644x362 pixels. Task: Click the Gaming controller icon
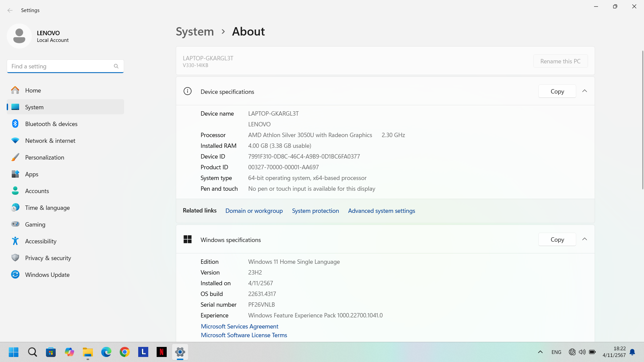pyautogui.click(x=15, y=224)
